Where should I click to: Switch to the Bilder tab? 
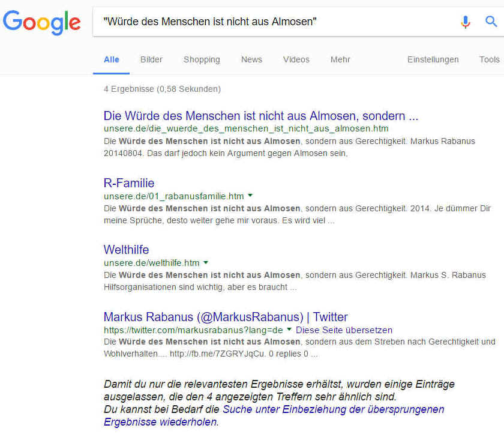151,59
